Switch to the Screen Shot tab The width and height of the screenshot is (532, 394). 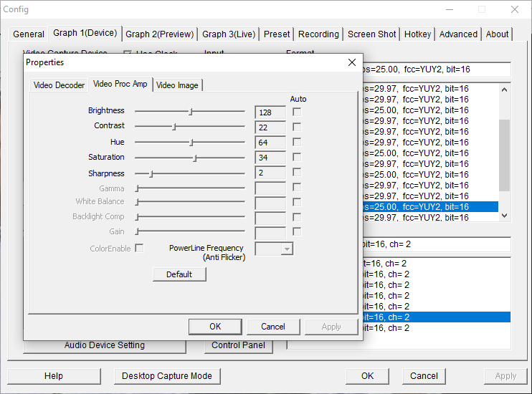(371, 34)
